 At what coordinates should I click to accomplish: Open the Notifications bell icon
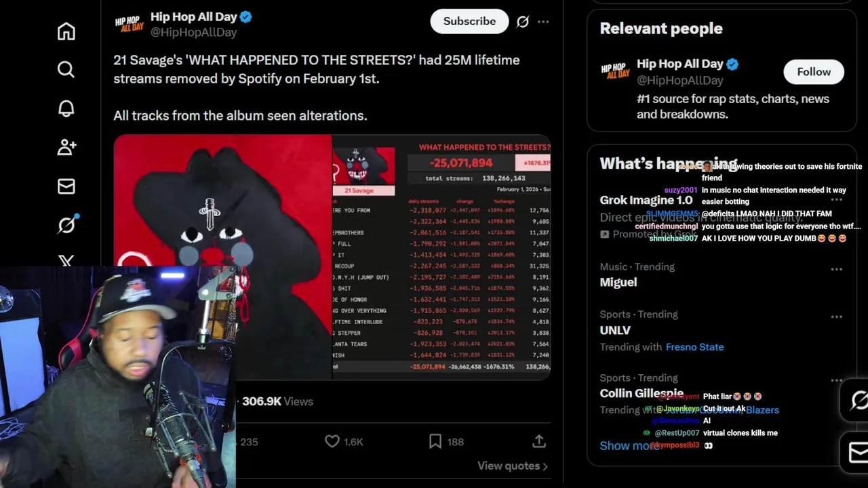click(x=66, y=108)
